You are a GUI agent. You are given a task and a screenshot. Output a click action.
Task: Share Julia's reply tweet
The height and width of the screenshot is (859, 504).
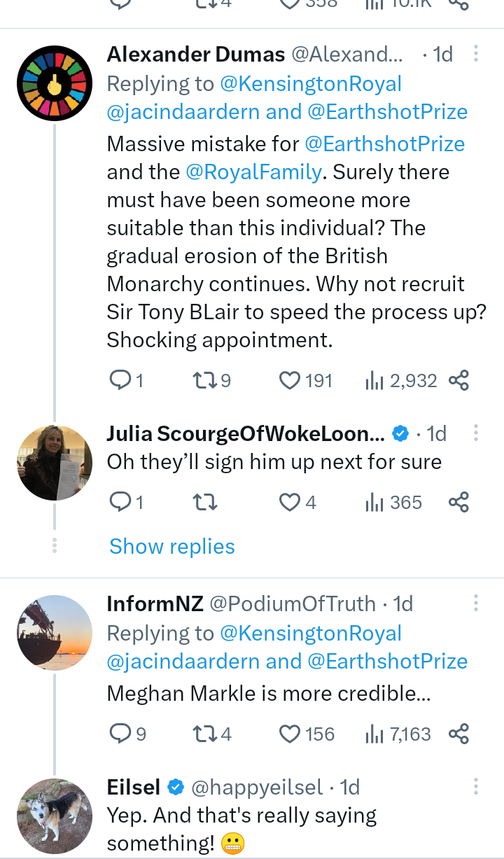coord(458,502)
